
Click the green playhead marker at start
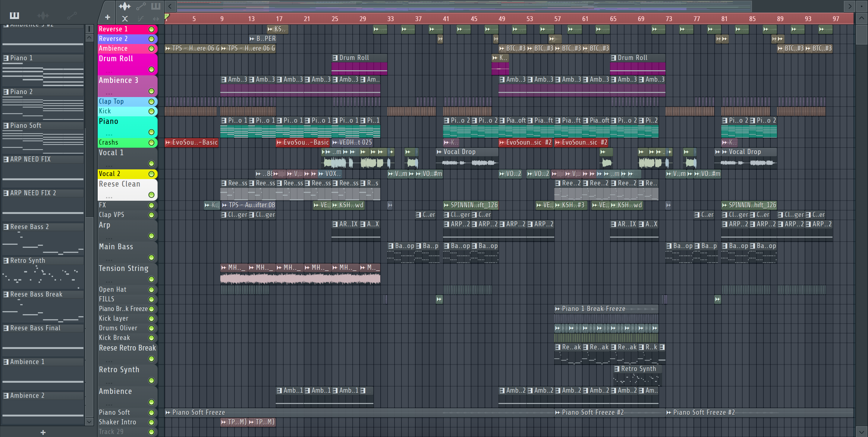pos(166,17)
